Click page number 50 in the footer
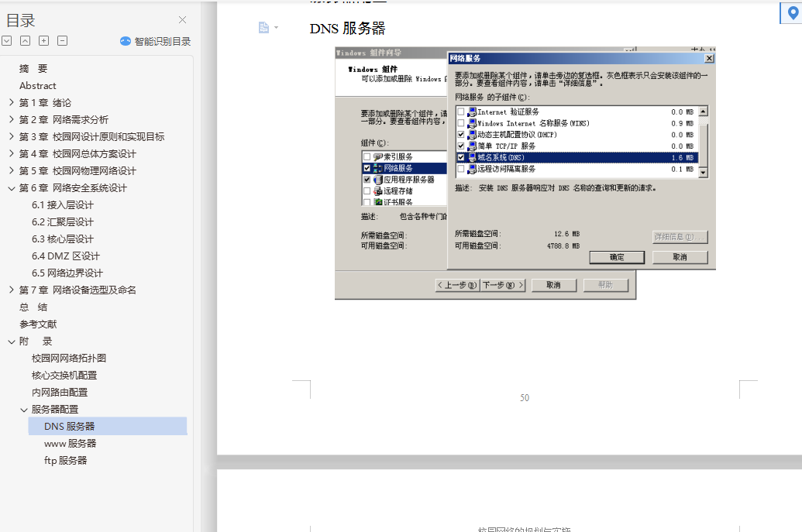 pyautogui.click(x=525, y=397)
